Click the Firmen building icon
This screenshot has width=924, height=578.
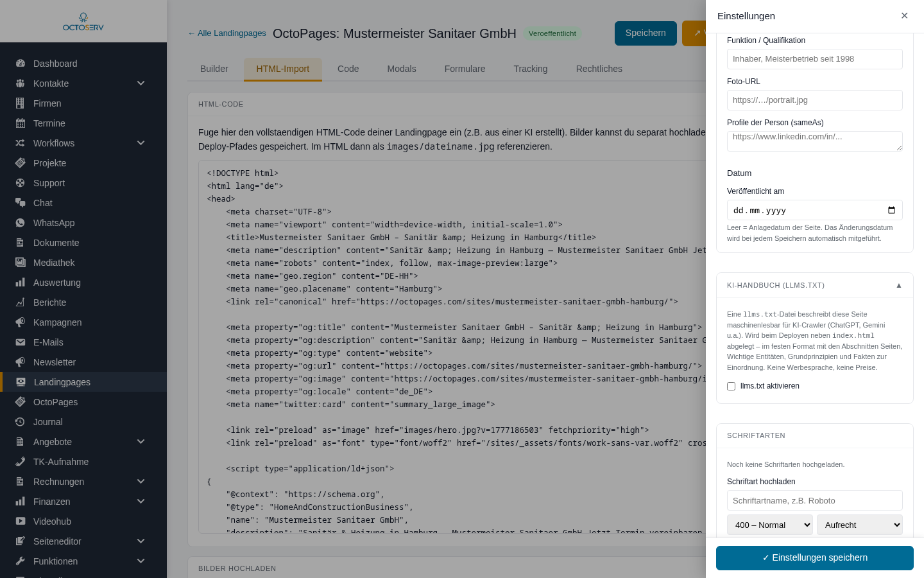pos(21,103)
